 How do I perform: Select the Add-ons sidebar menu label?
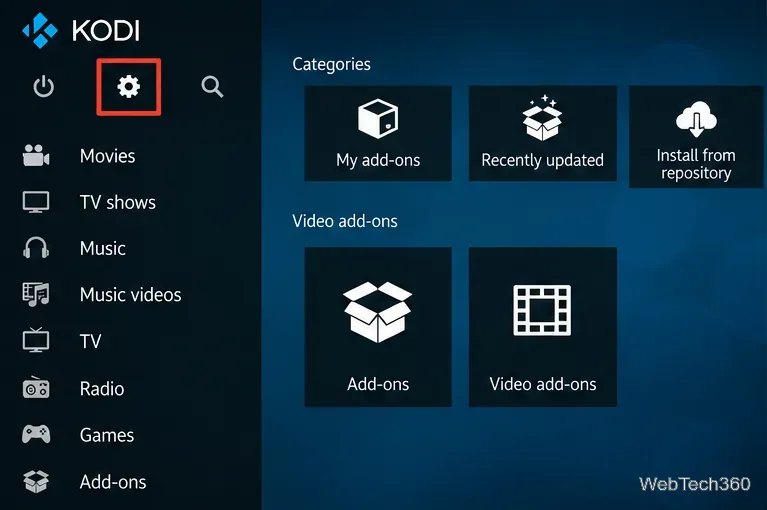click(113, 482)
